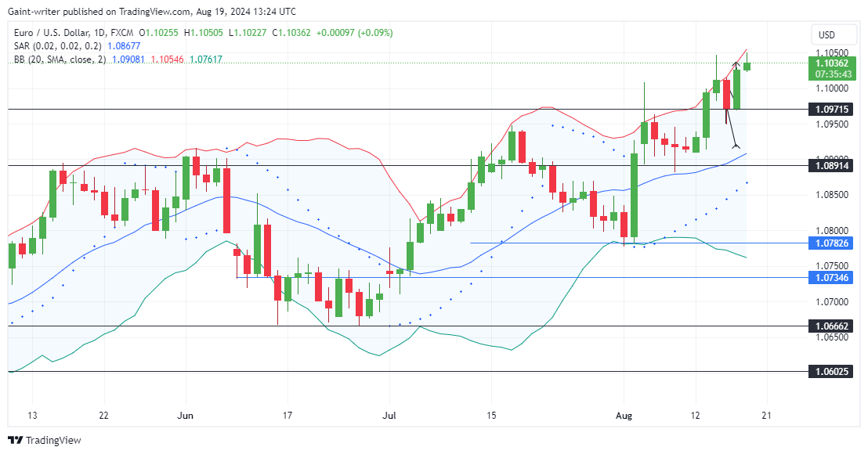Click the 1.07346 blue price label
The height and width of the screenshot is (454, 868).
click(x=832, y=278)
